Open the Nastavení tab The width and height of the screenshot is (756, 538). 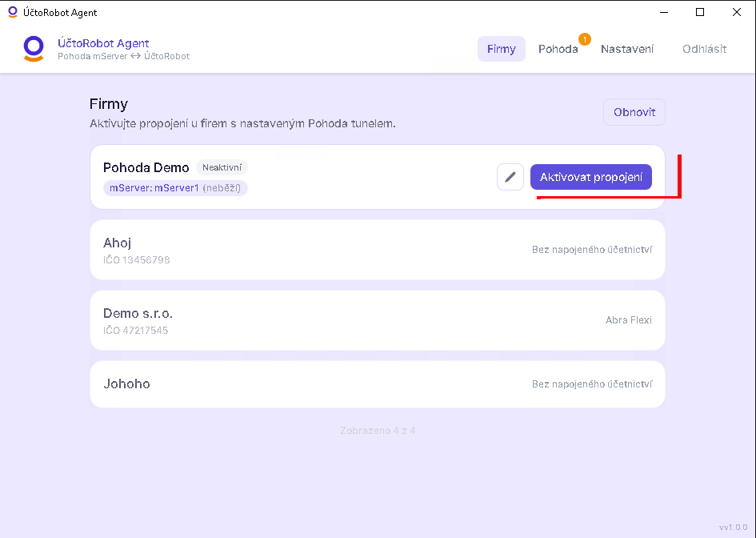click(x=627, y=49)
